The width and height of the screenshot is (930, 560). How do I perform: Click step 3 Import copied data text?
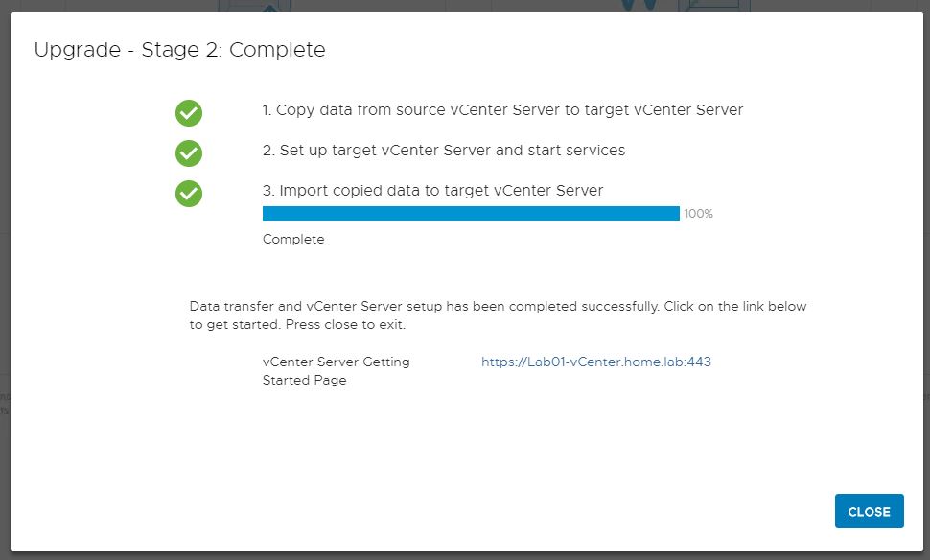(432, 191)
